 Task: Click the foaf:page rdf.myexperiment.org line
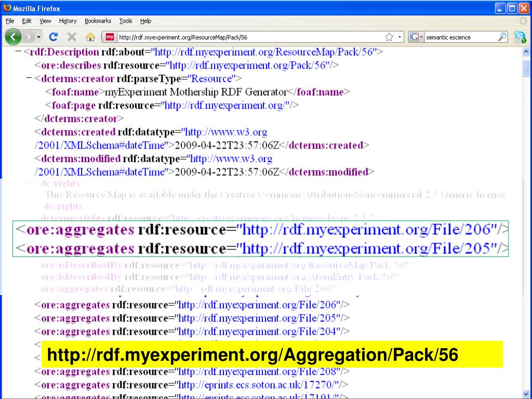click(x=172, y=105)
